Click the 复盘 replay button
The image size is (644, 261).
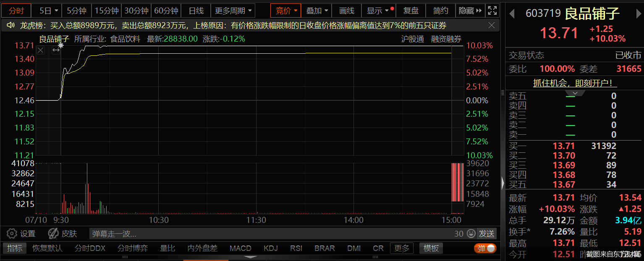[411, 10]
